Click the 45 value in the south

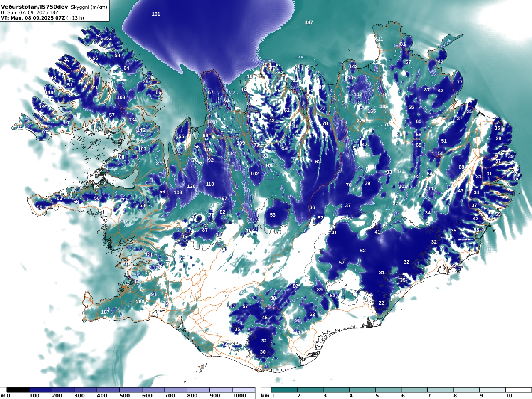[265, 318]
